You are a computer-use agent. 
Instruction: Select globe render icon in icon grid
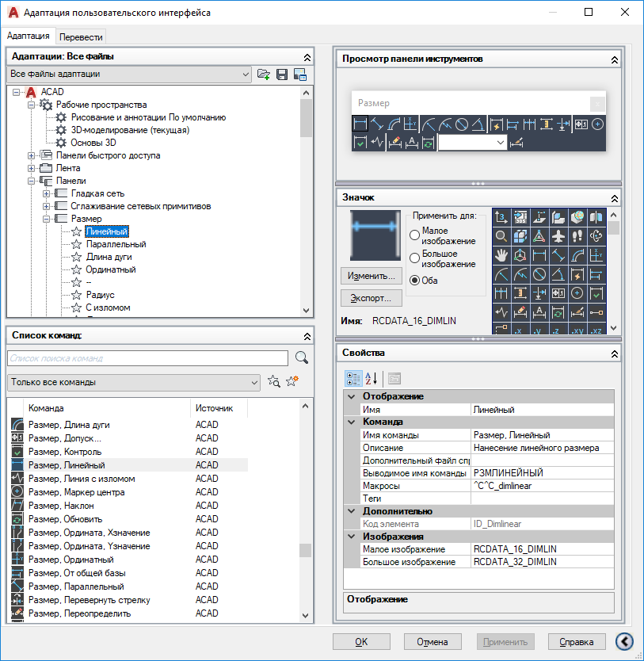click(577, 217)
